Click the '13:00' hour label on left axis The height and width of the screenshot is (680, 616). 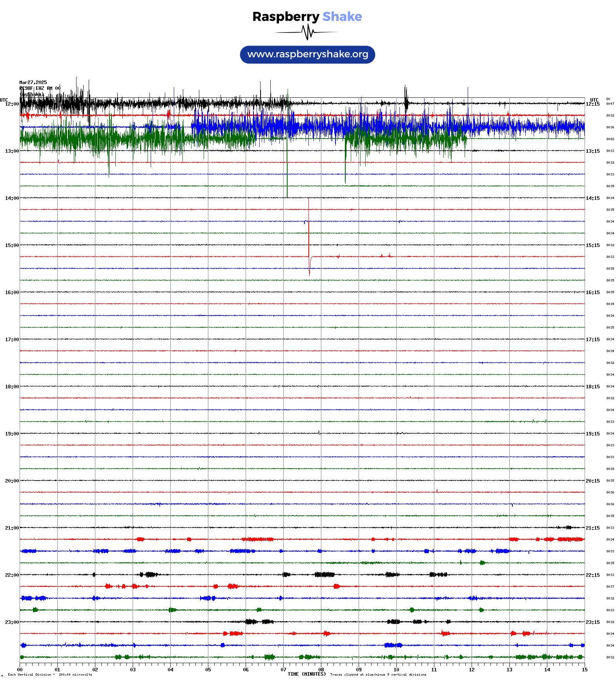tap(12, 151)
